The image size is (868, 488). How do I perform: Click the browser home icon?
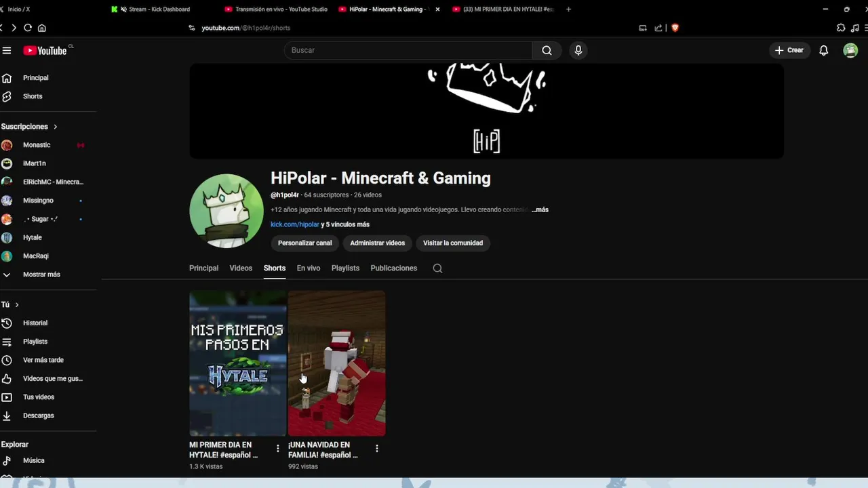click(x=42, y=28)
